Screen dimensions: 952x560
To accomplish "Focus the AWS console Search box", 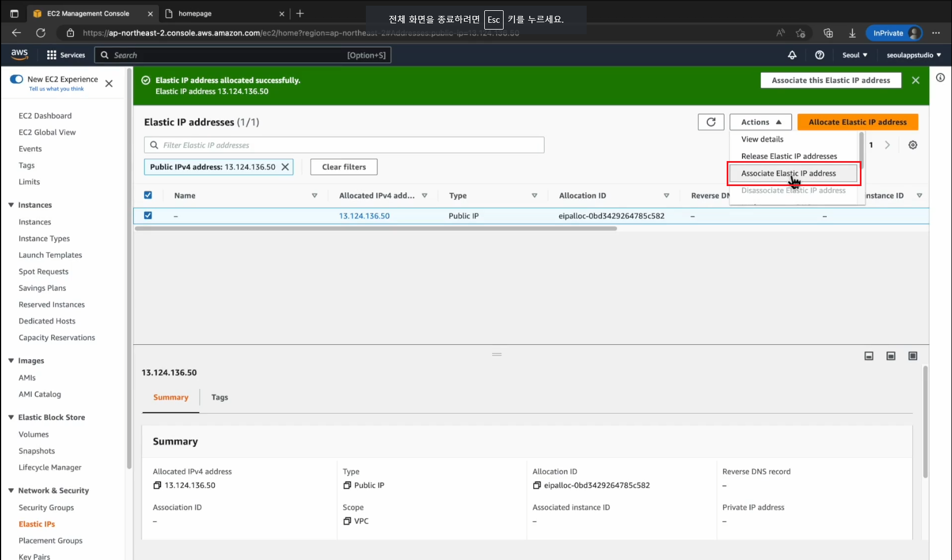I will pyautogui.click(x=243, y=55).
